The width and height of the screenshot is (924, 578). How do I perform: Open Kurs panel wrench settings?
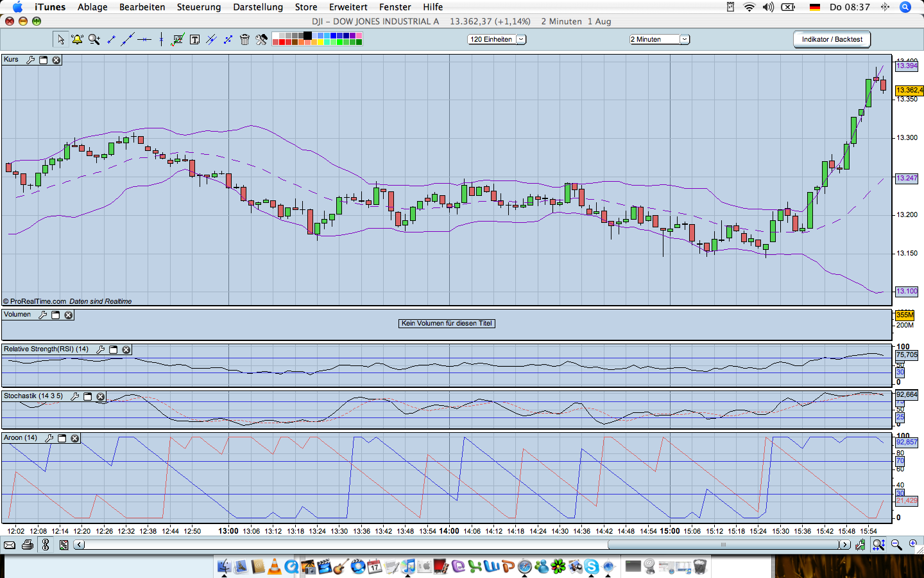coord(30,60)
